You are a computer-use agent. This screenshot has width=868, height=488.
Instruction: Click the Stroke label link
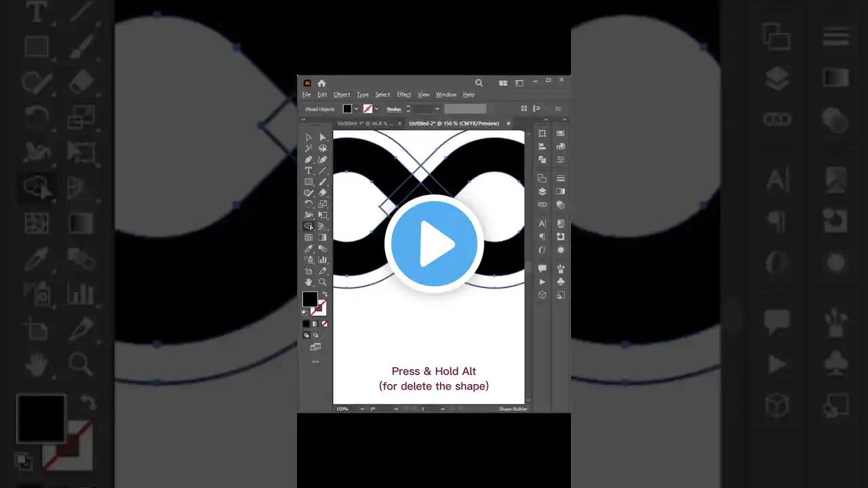click(x=394, y=109)
